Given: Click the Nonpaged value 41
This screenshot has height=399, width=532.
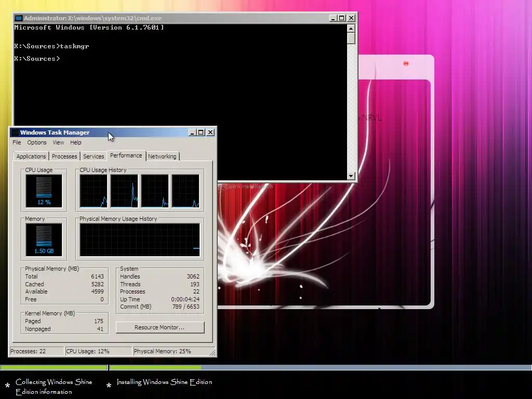Looking at the screenshot, I should pyautogui.click(x=100, y=329).
